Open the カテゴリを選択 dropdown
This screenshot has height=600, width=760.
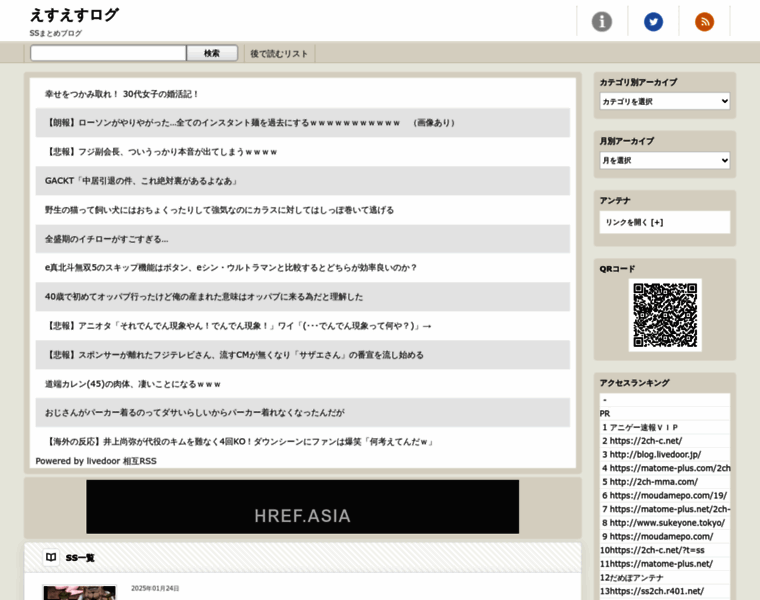coord(665,101)
